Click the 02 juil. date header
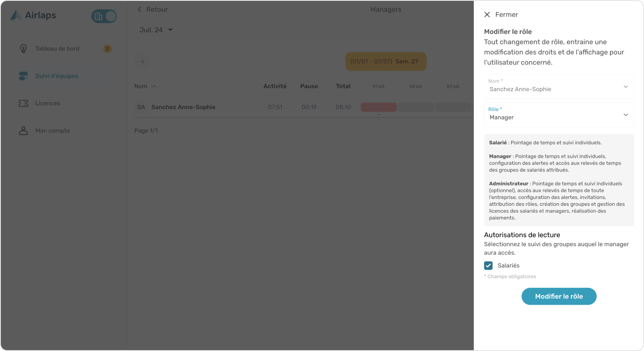 [x=416, y=87]
